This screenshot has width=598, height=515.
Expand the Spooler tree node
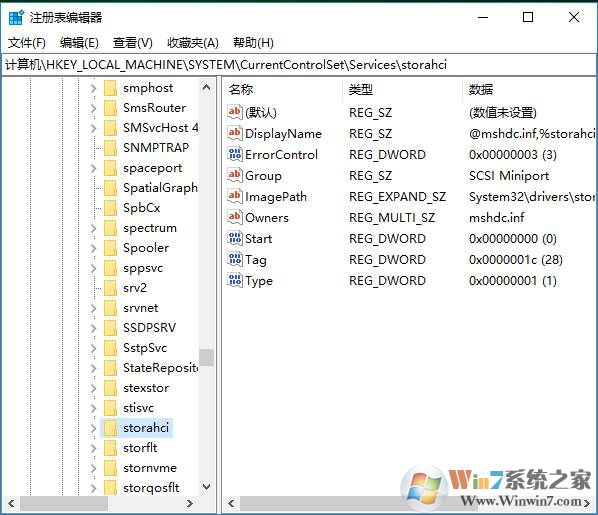(93, 248)
